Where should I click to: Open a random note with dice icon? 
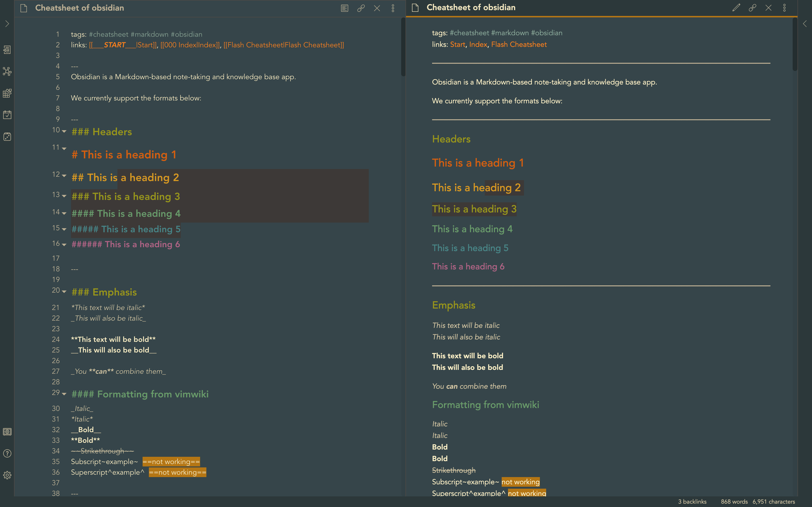pos(7,136)
